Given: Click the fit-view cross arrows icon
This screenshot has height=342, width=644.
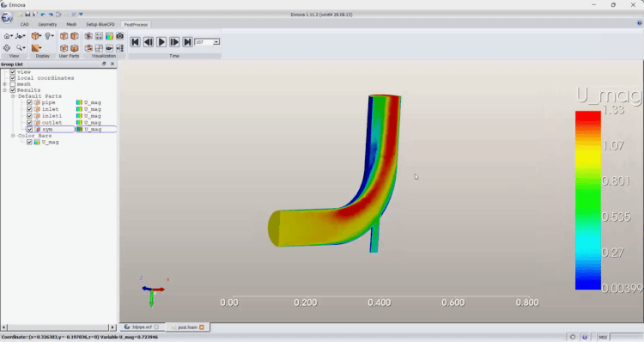Looking at the screenshot, I should click(x=7, y=48).
